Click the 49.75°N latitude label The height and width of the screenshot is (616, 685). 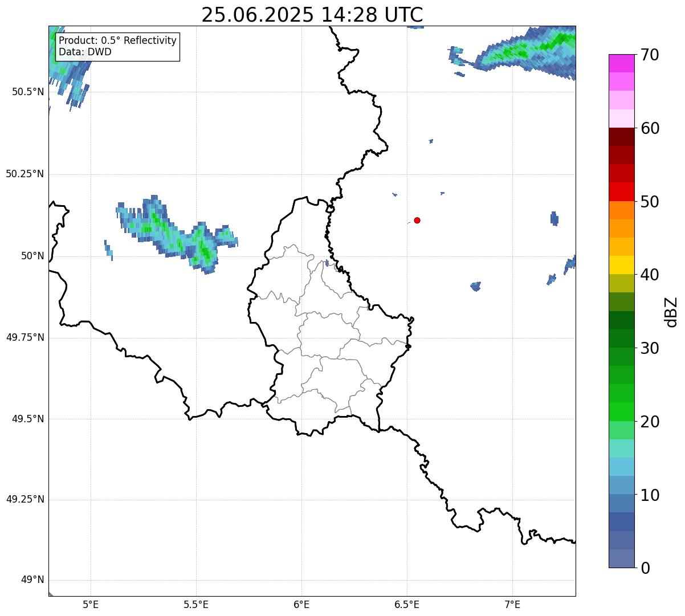[25, 337]
